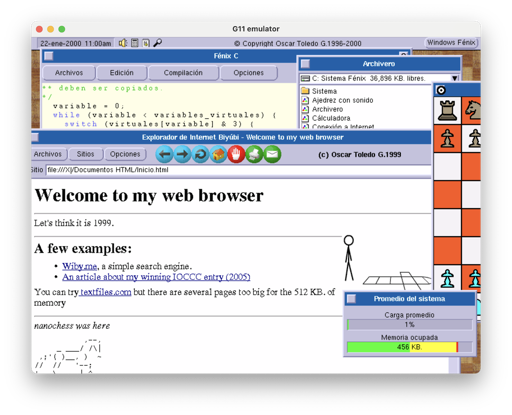Open the Promedio del sistema window menu box
The width and height of the screenshot is (512, 415).
point(351,299)
